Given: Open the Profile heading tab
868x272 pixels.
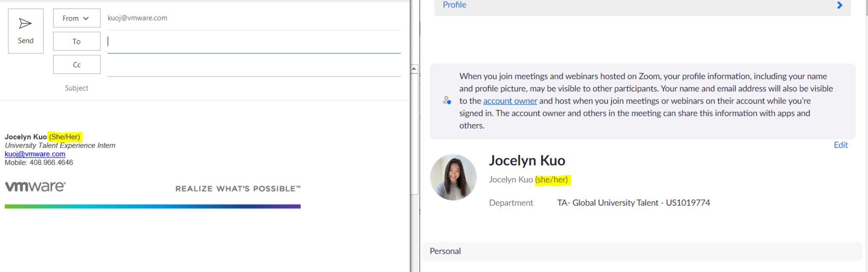Looking at the screenshot, I should [454, 5].
